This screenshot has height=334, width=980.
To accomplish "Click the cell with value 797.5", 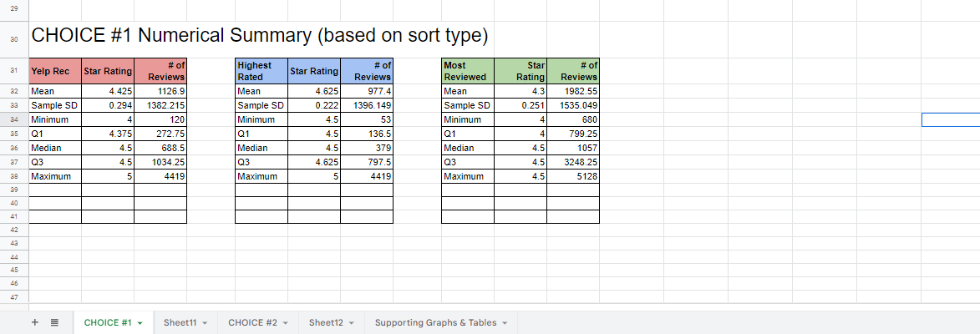I will point(367,162).
